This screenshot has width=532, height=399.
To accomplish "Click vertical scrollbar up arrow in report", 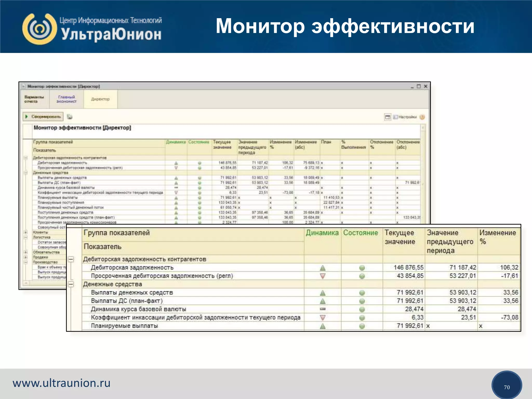I will click(x=423, y=128).
